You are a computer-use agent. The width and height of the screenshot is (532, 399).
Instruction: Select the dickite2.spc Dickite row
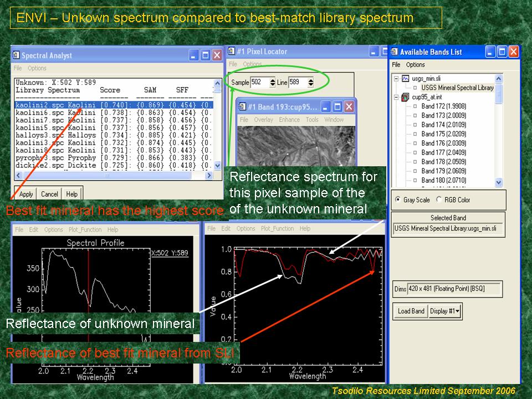coord(114,165)
